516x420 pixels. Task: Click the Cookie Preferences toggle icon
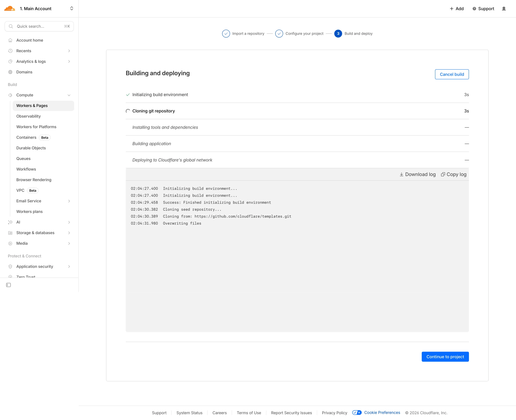[x=357, y=412]
